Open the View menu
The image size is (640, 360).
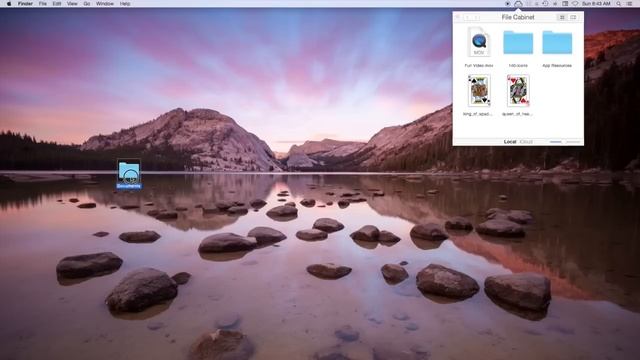coord(72,4)
